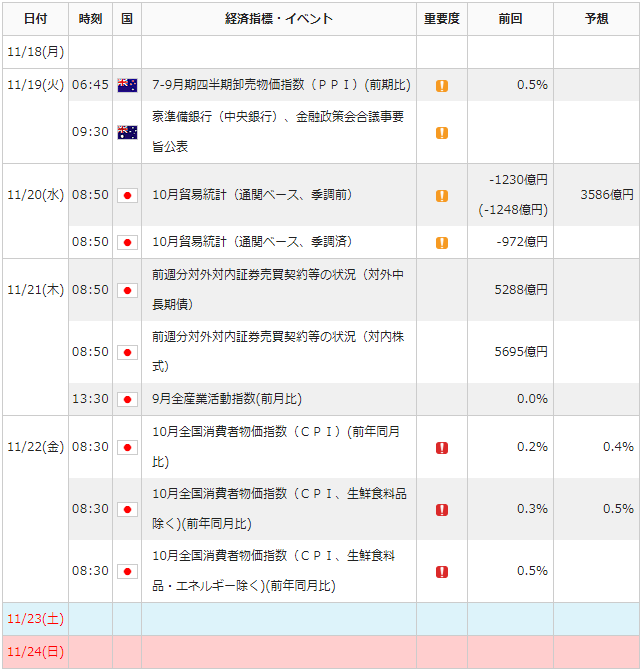Click Australian flag in the 09:30 row
Screen dimensions: 642x671
pos(127,132)
